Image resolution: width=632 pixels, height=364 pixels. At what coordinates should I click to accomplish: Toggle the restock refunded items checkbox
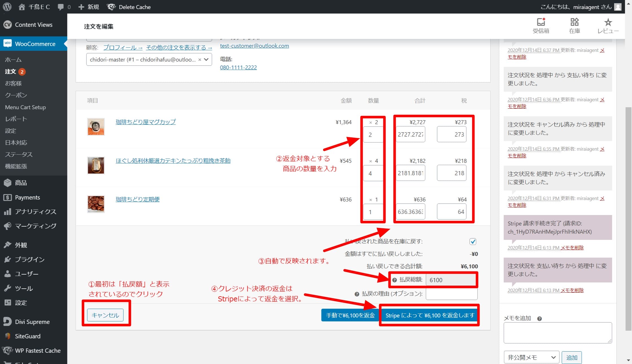[473, 241]
